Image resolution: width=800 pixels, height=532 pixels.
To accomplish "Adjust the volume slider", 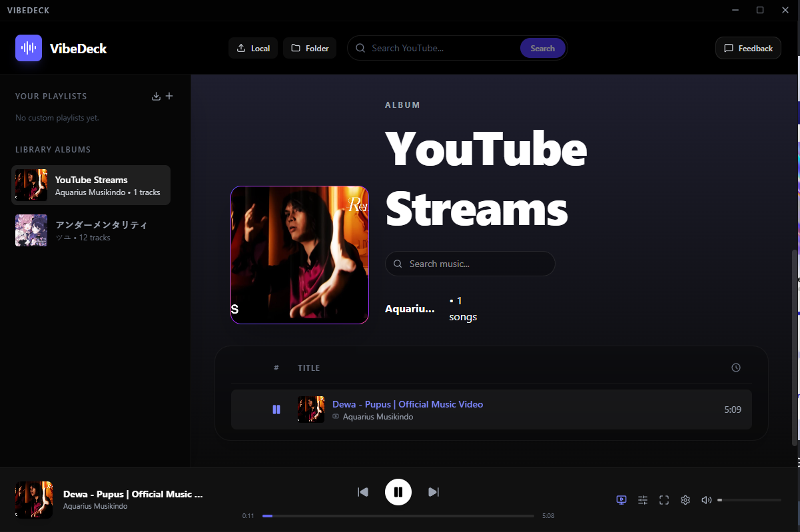I will pyautogui.click(x=749, y=500).
